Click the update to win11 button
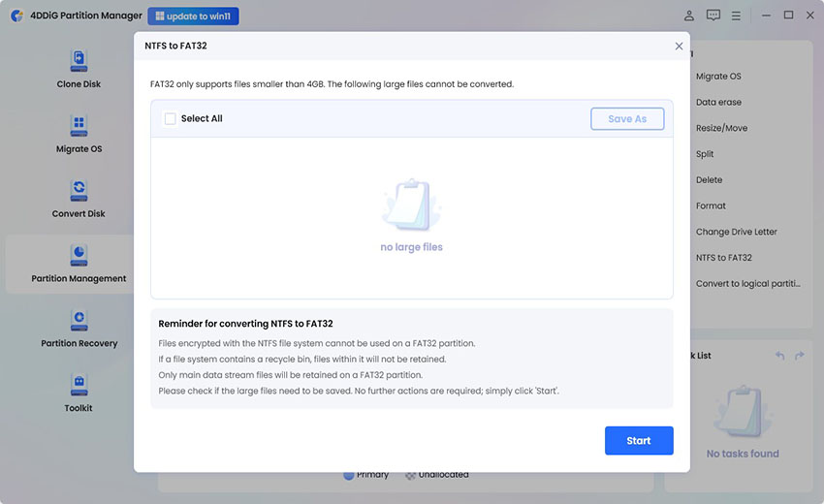This screenshot has width=824, height=504. 193,16
